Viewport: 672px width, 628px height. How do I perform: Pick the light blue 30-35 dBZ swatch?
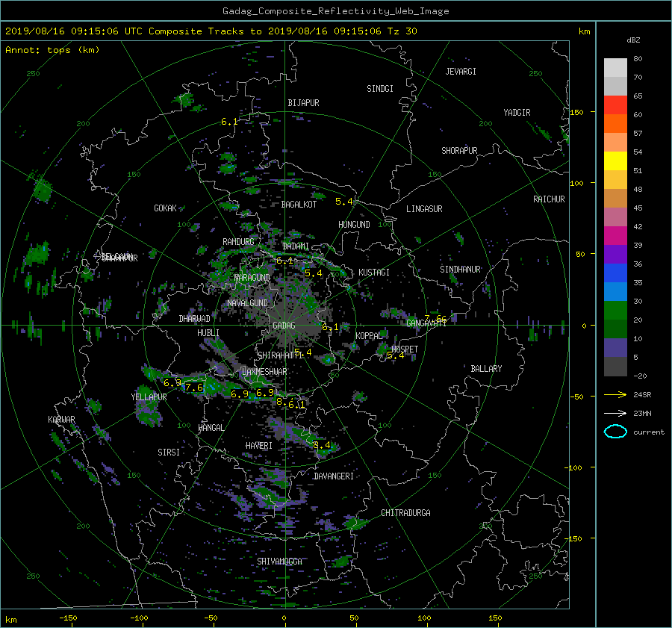(x=615, y=291)
